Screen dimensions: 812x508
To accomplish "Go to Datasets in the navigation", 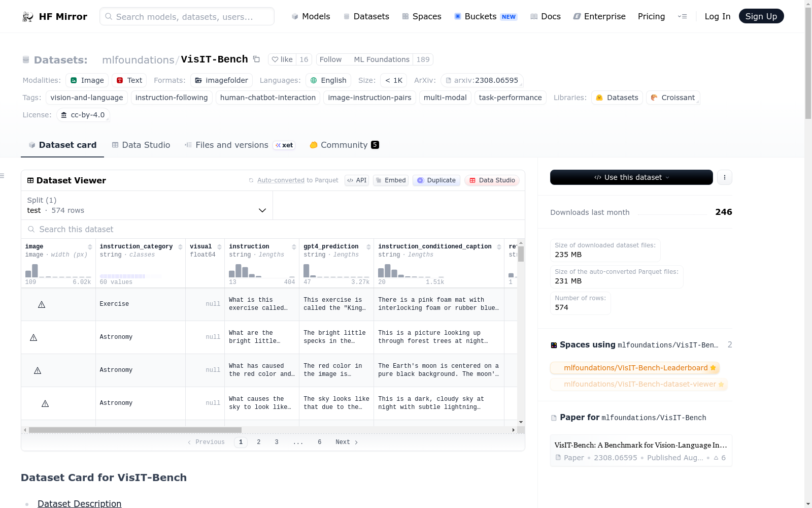I will coord(366,16).
